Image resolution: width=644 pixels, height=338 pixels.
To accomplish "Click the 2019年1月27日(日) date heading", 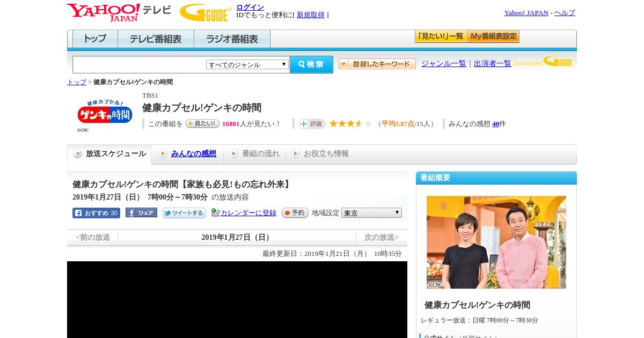I will click(x=237, y=237).
